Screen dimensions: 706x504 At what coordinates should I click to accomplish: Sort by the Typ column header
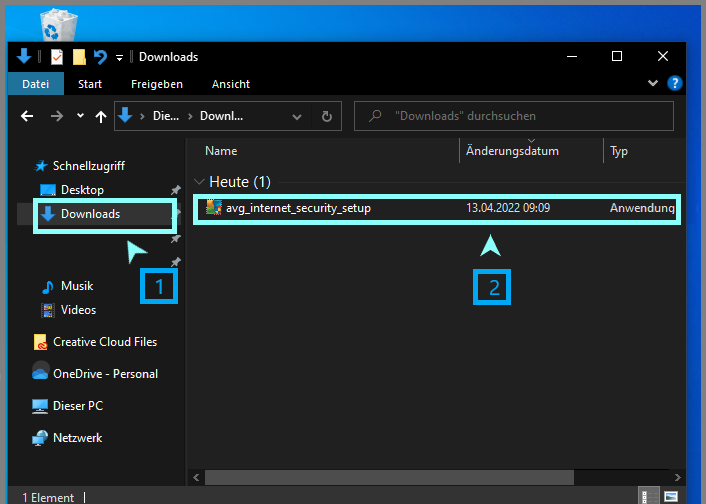(x=619, y=151)
